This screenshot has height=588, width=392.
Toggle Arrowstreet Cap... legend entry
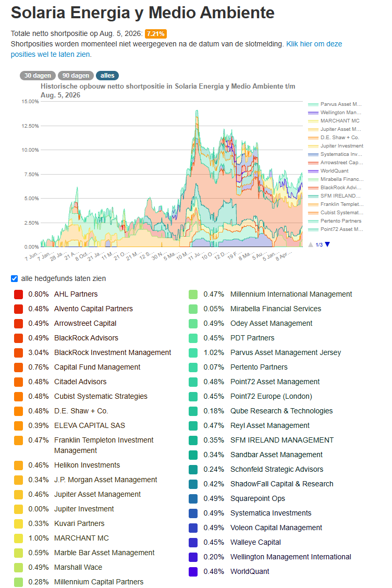tap(335, 162)
